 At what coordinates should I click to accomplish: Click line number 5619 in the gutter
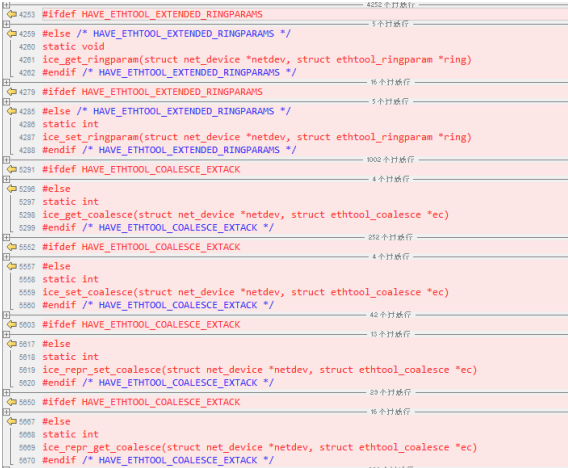point(27,370)
